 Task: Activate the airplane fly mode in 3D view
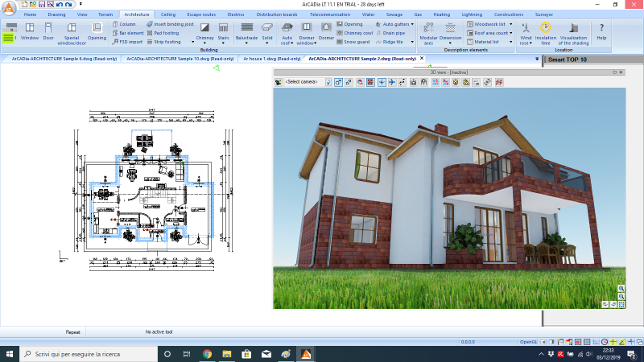coord(392,82)
